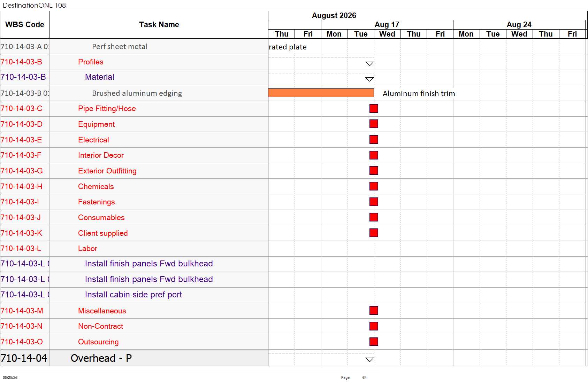Click the Consumables red milestone square
588x382 pixels.
(x=374, y=217)
